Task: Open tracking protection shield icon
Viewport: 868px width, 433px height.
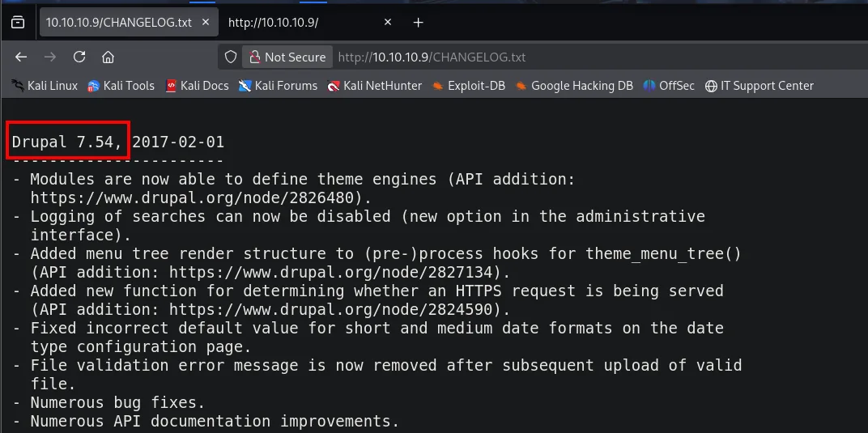Action: 230,57
